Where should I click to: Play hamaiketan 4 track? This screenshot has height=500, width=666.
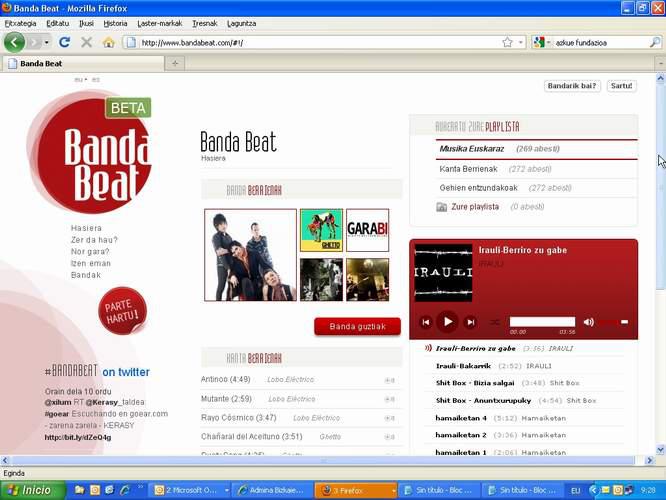pyautogui.click(x=461, y=418)
